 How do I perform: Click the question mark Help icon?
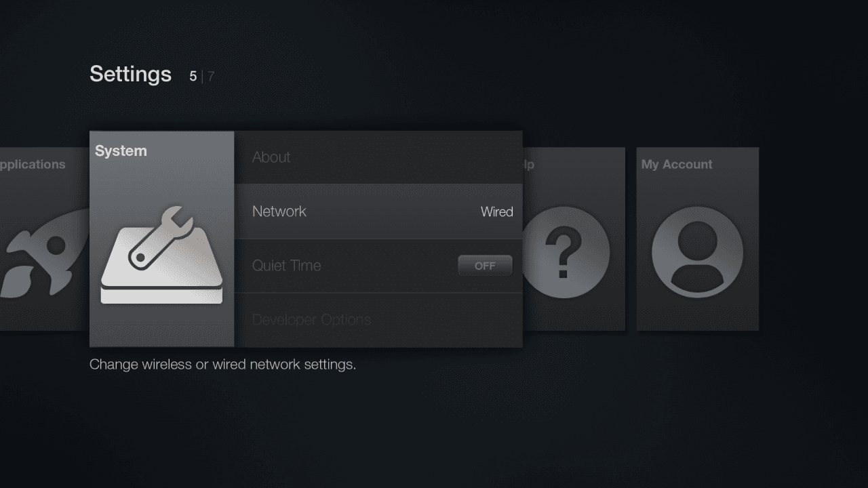564,253
